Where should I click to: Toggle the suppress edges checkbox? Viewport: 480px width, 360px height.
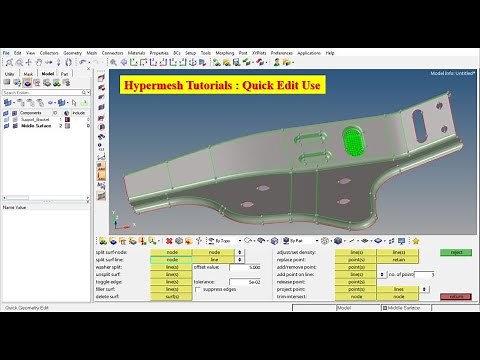(x=197, y=289)
